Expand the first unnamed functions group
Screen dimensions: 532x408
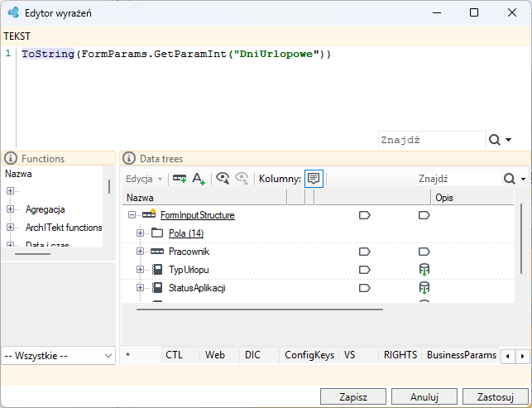[10, 191]
